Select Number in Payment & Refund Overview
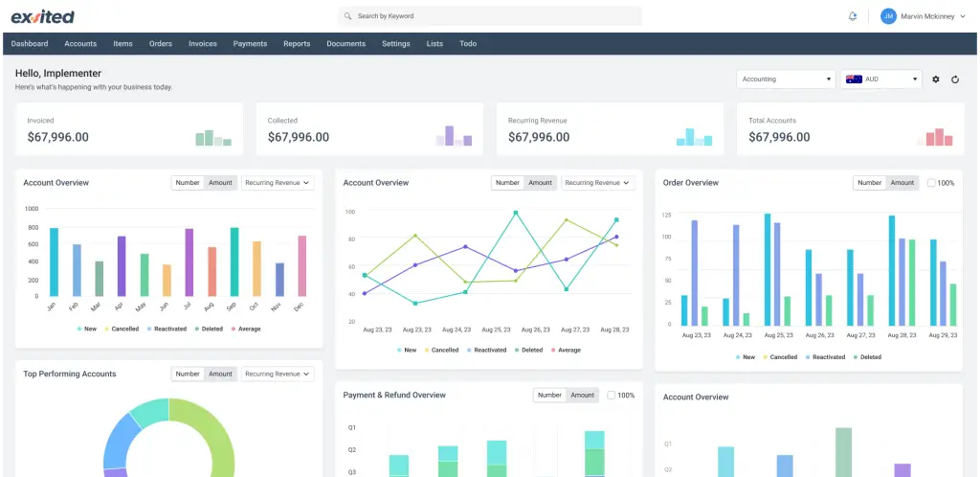This screenshot has height=477, width=980. [x=549, y=395]
